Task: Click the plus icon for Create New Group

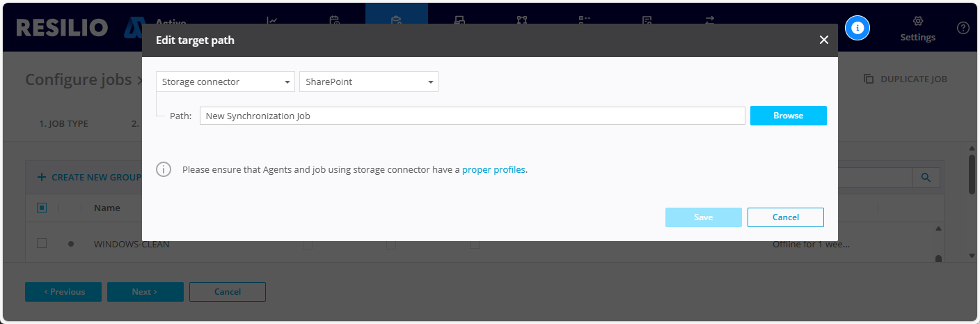Action: (x=42, y=178)
